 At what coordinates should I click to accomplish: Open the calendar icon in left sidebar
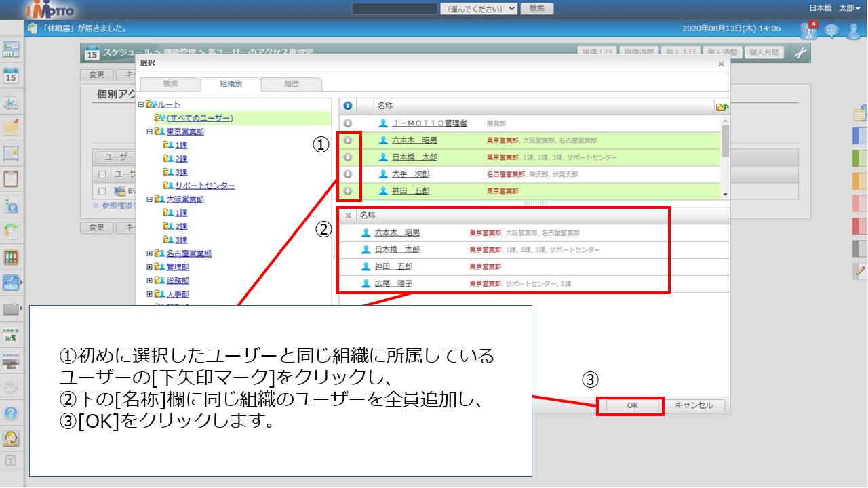(x=11, y=76)
